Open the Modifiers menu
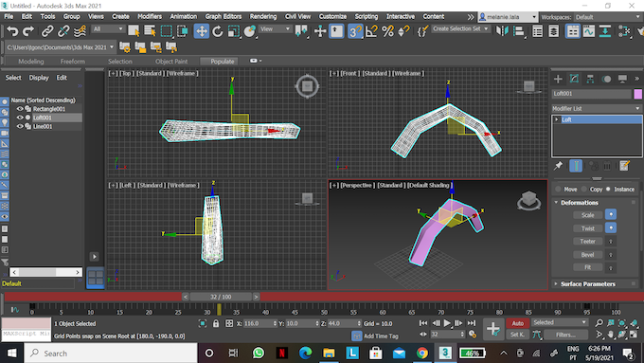This screenshot has width=644, height=363. pyautogui.click(x=150, y=17)
